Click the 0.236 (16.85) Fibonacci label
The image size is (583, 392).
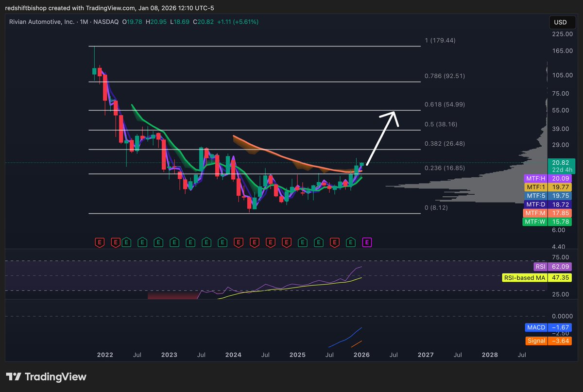445,168
